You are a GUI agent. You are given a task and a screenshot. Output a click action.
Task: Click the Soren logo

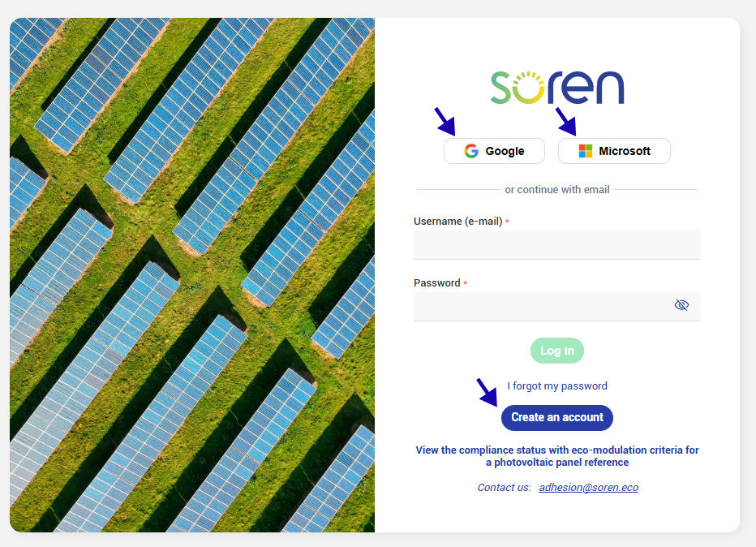[557, 88]
